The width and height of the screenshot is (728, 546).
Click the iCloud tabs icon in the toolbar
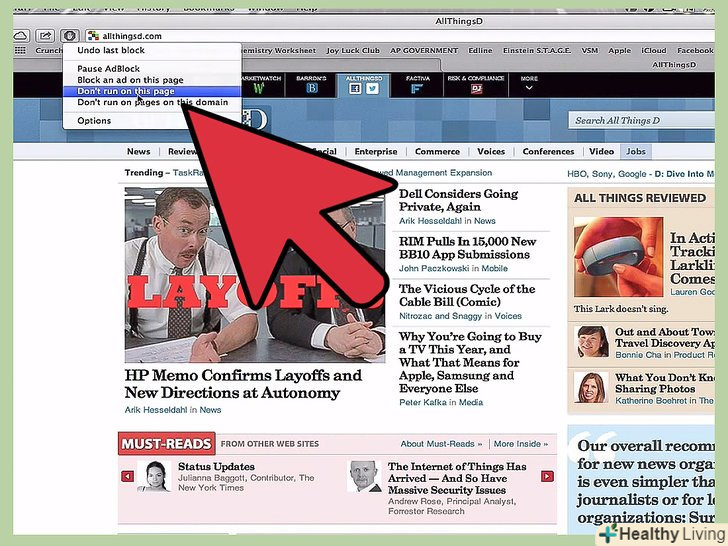pyautogui.click(x=21, y=36)
